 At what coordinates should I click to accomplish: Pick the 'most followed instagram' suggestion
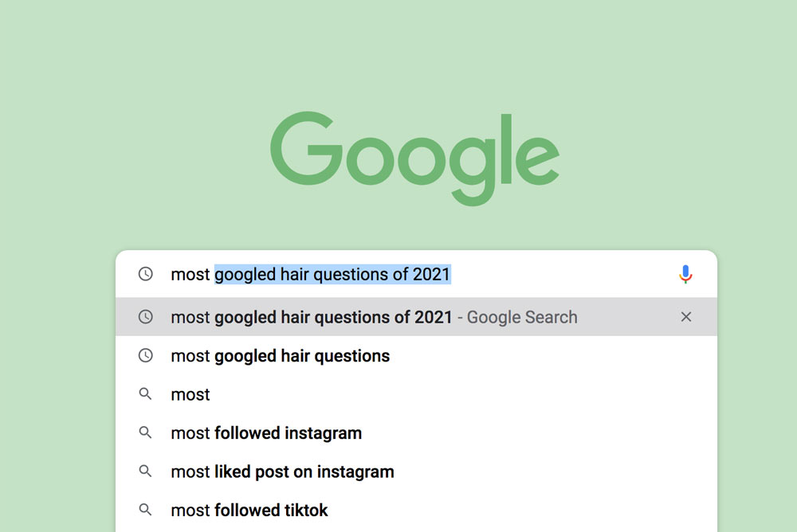266,433
